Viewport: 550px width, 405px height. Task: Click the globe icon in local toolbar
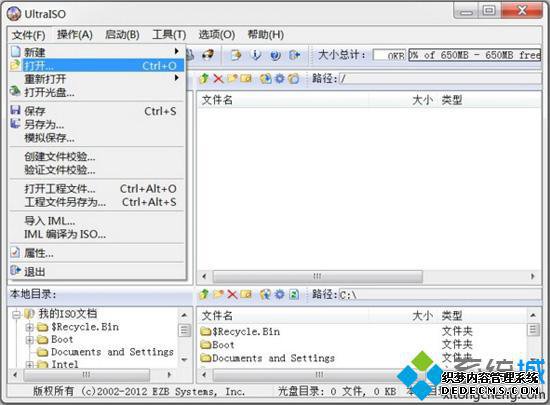(x=266, y=295)
